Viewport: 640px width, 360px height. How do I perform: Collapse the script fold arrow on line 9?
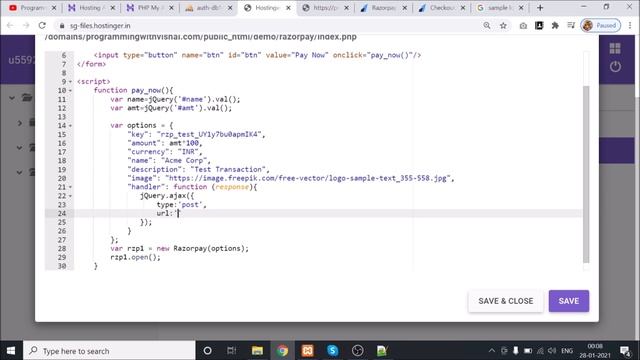tap(71, 82)
